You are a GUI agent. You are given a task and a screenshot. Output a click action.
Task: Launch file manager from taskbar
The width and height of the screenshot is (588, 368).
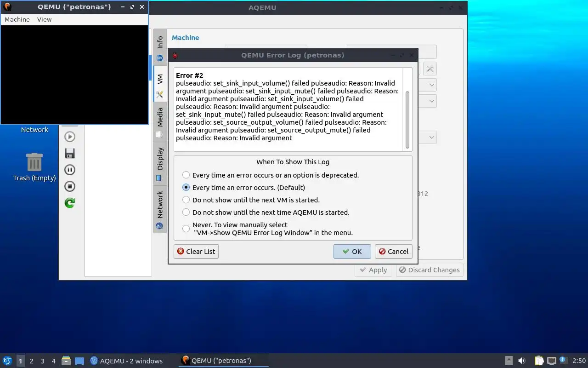tap(66, 361)
